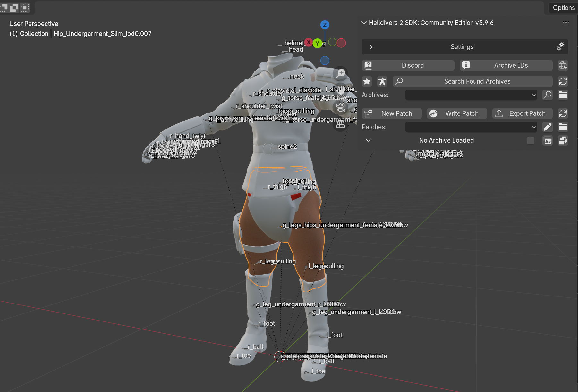Refresh archives next to Search Found Archives
Screen dimensions: 578x392
tap(563, 81)
